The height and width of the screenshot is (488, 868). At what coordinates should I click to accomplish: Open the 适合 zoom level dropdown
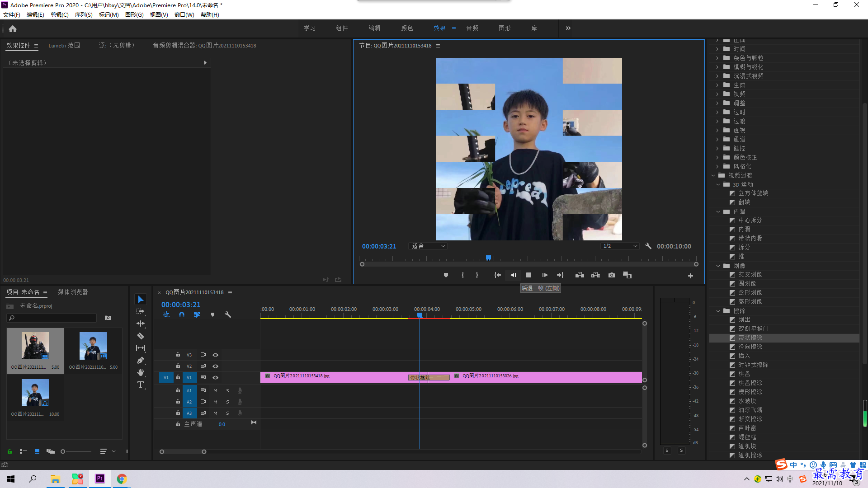pos(428,246)
